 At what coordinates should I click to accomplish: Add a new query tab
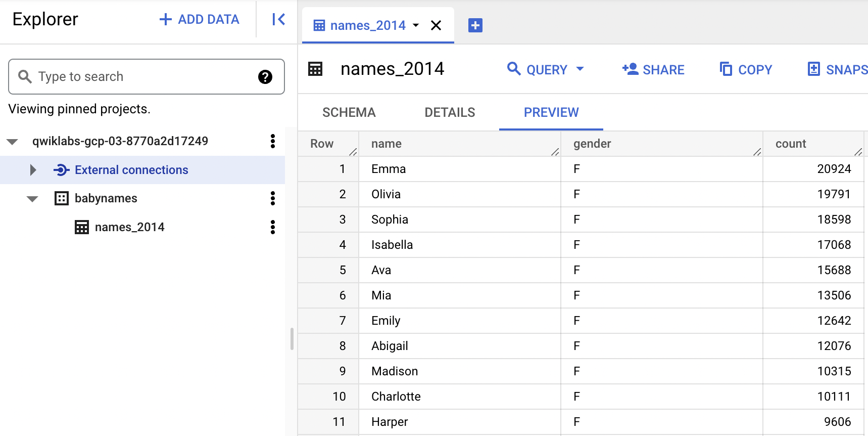[475, 25]
